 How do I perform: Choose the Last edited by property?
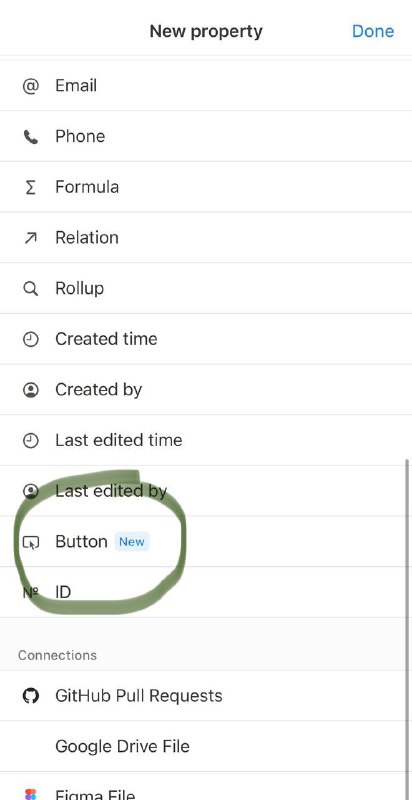(x=206, y=491)
